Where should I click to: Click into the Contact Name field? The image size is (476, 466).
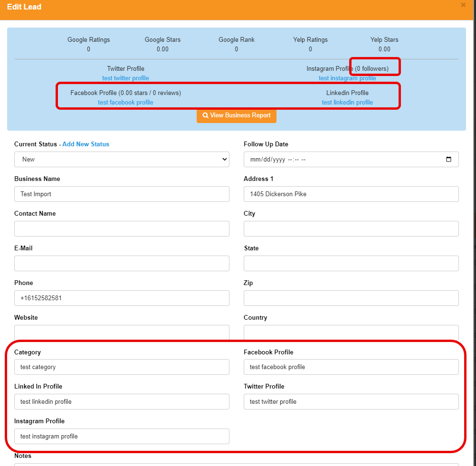(122, 229)
